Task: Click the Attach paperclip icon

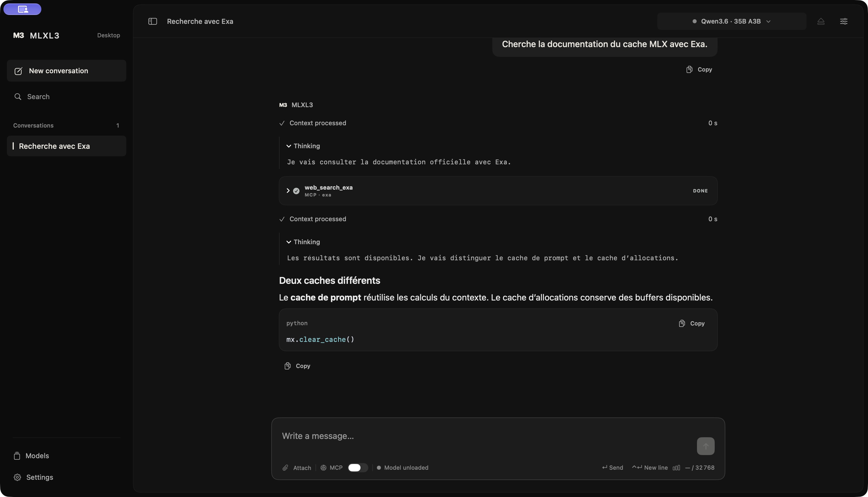Action: (286, 468)
